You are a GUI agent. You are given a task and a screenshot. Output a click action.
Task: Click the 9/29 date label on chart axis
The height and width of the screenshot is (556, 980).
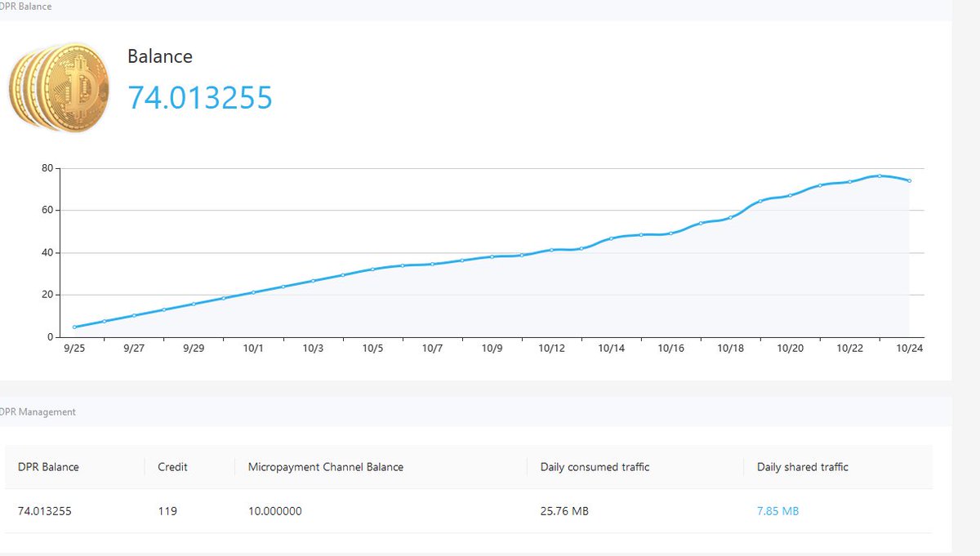(194, 348)
